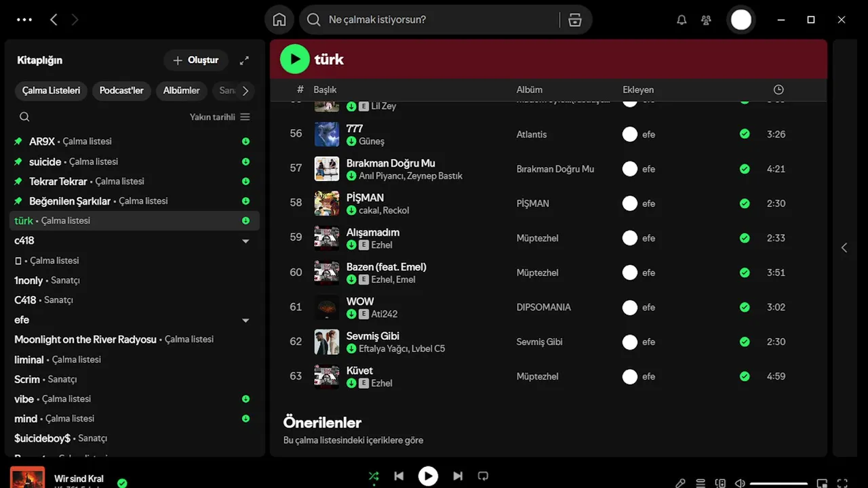Click the main play button in player bar
Viewport: 868px width, 488px height.
pos(428,476)
